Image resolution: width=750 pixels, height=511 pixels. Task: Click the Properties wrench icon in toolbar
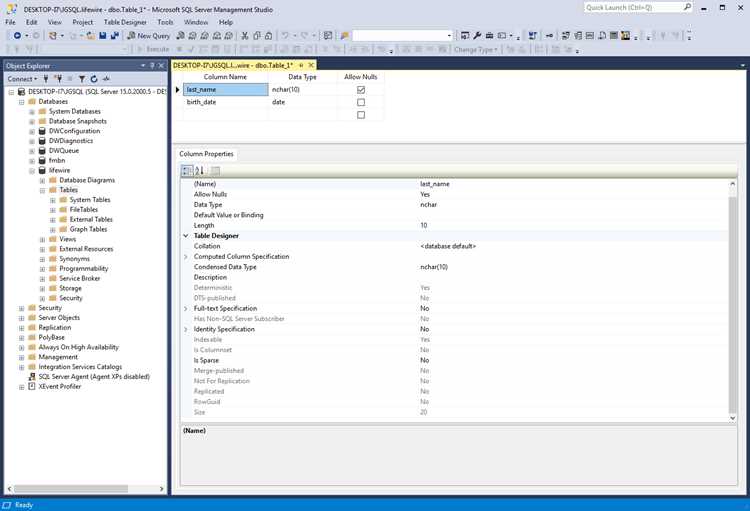pyautogui.click(x=477, y=35)
